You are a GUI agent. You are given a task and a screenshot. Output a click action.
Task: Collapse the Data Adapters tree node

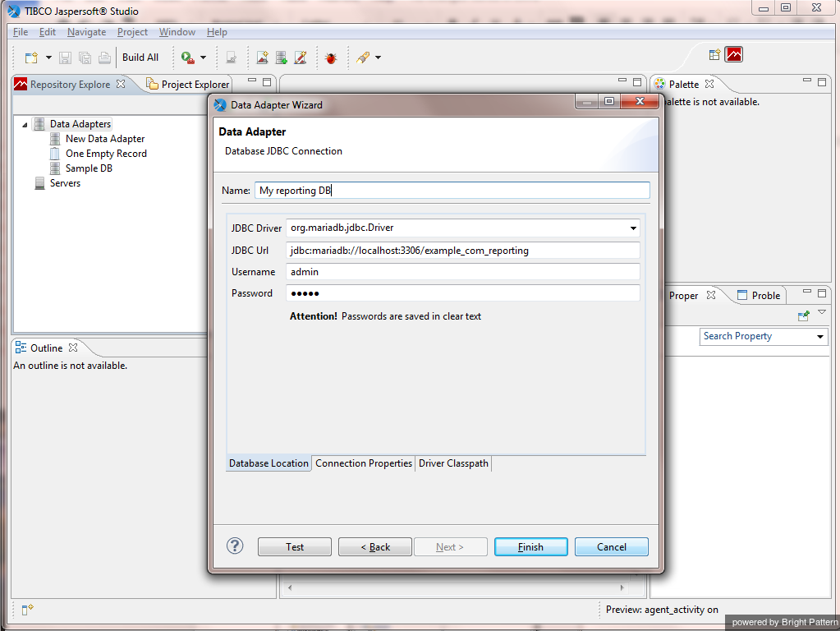(25, 125)
